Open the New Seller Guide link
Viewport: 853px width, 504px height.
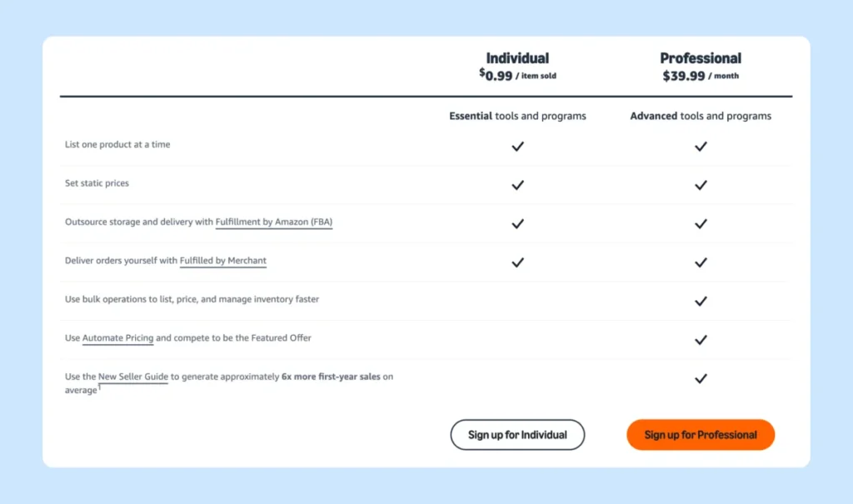pyautogui.click(x=133, y=377)
